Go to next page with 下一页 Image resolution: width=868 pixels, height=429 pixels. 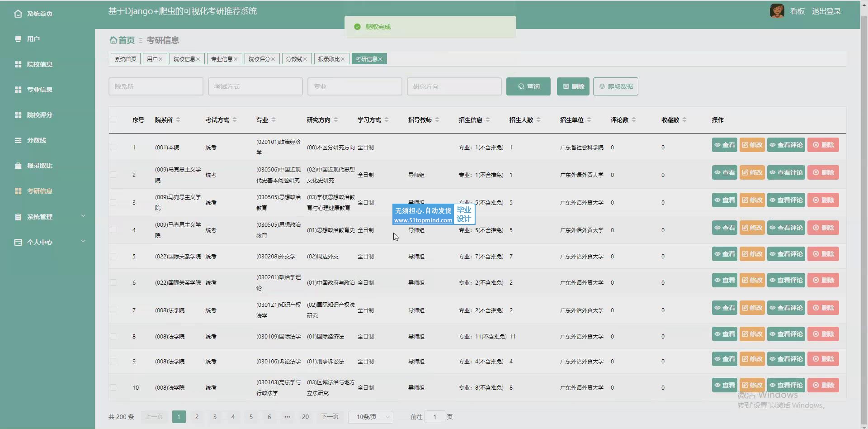click(330, 416)
